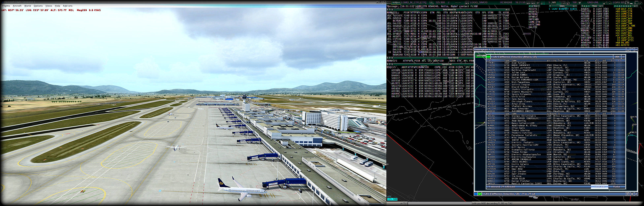Click the LGAV 21 in, 29 out status bar
This screenshot has width=644, height=206.
(554, 194)
